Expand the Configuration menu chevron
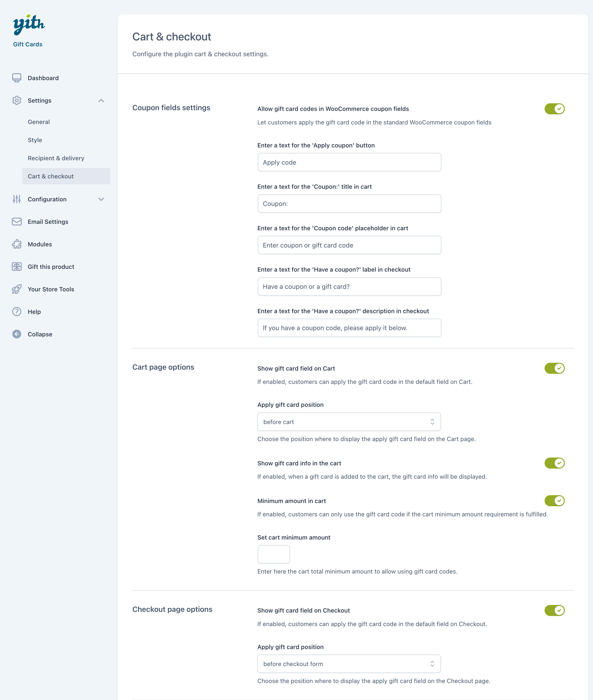The width and height of the screenshot is (593, 700). pyautogui.click(x=101, y=199)
